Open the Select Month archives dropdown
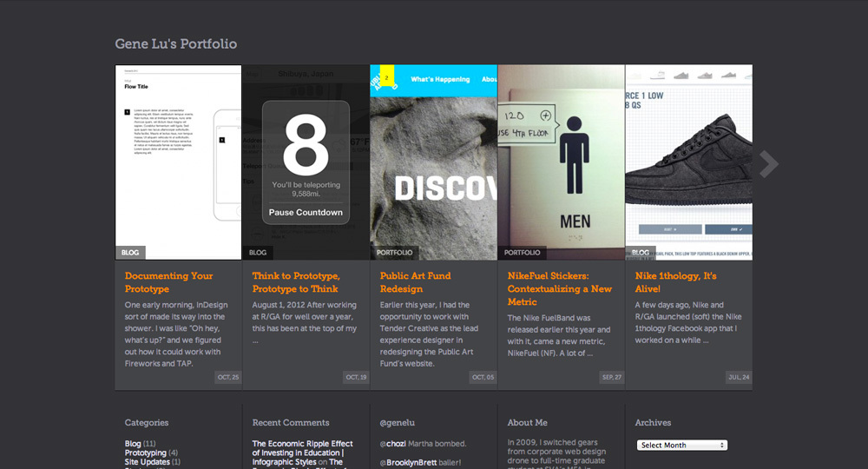868x469 pixels. (x=682, y=446)
